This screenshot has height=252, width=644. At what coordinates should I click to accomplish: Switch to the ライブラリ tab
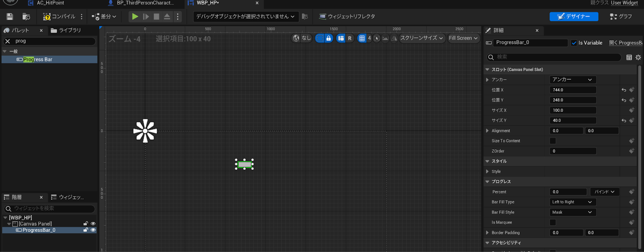[66, 30]
